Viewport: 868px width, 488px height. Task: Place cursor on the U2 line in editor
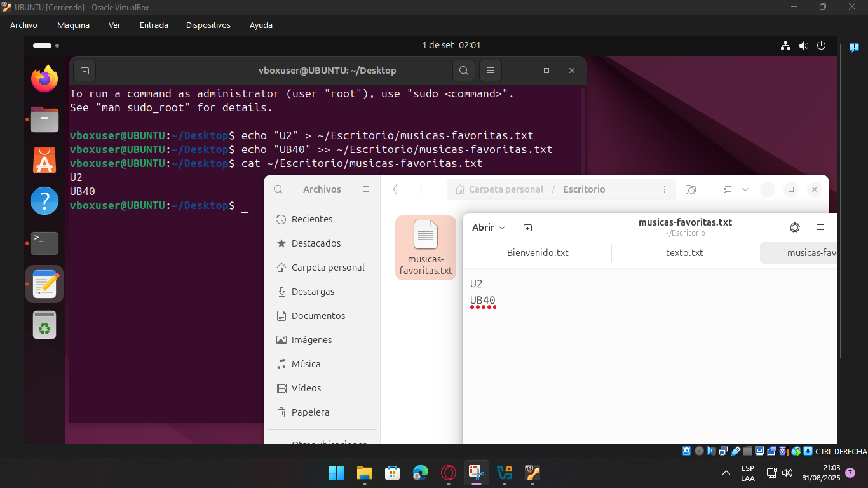(x=477, y=284)
